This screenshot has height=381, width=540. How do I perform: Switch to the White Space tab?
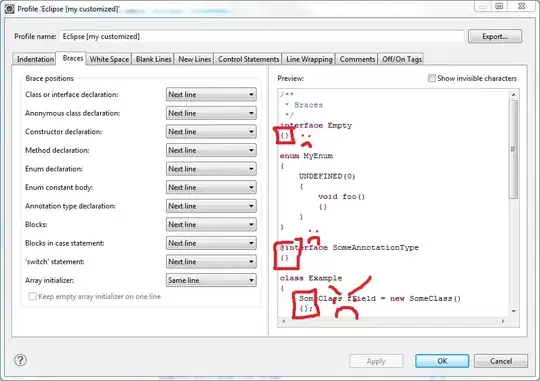point(109,59)
